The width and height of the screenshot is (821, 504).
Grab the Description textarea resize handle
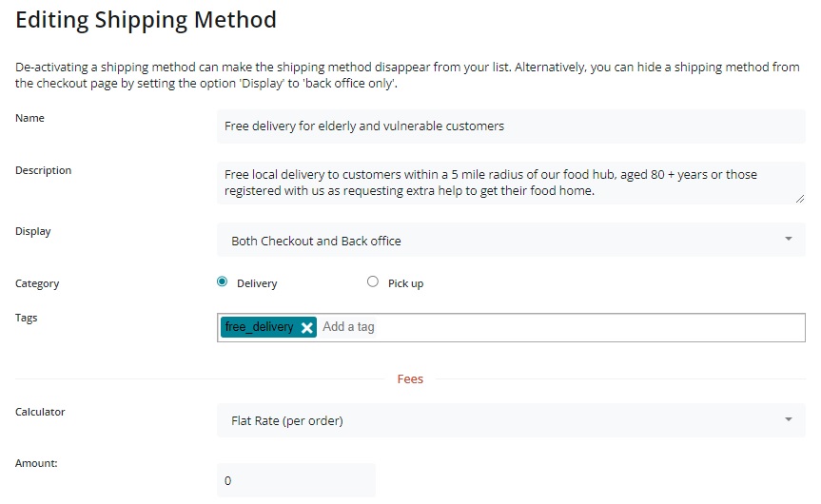799,198
